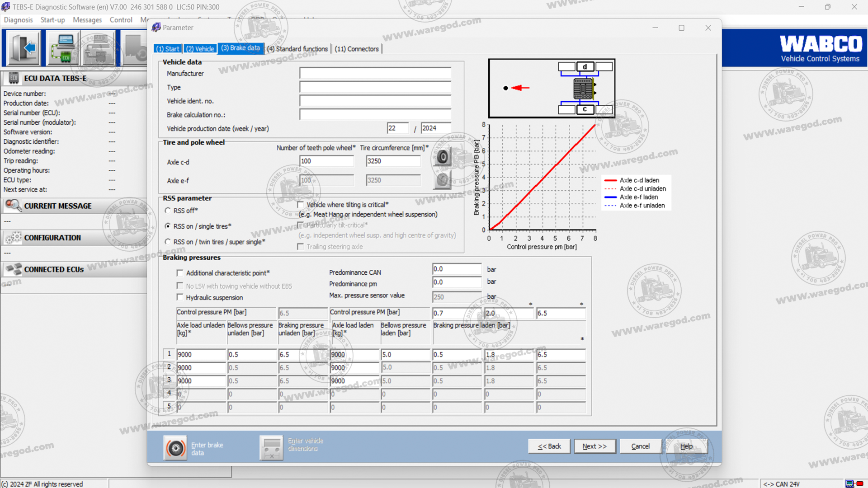This screenshot has width=868, height=488.
Task: Check the Hydraulic suspension checkbox
Action: (180, 297)
